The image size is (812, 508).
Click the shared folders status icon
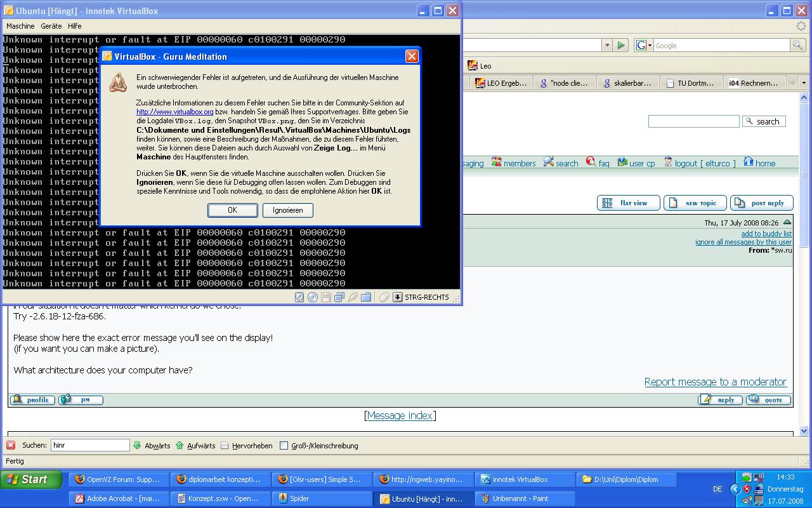(x=366, y=297)
